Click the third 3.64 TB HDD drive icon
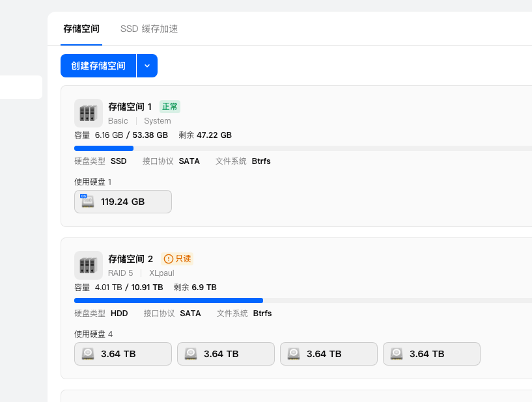 click(293, 353)
